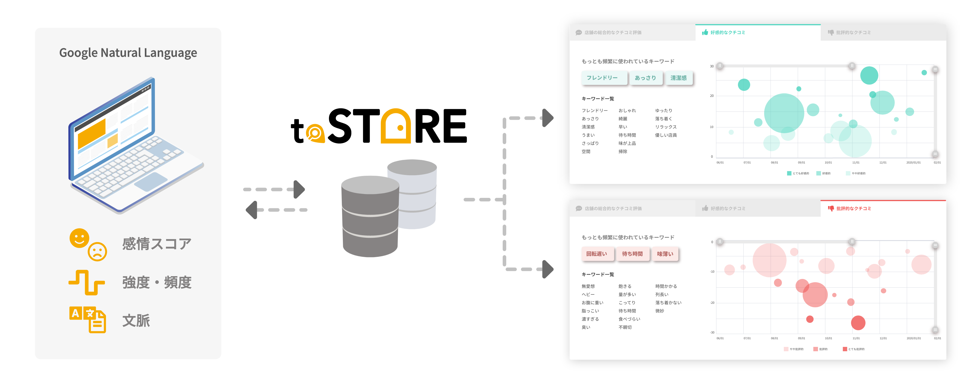This screenshot has width=980, height=387.
Task: Click the waveform icon beside 強度・頻度
Action: (x=87, y=282)
